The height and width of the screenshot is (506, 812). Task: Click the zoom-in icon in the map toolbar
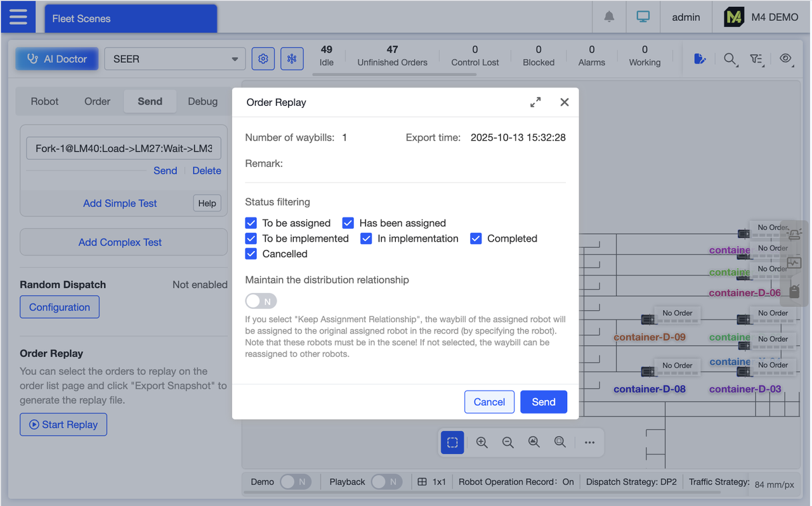click(x=481, y=442)
